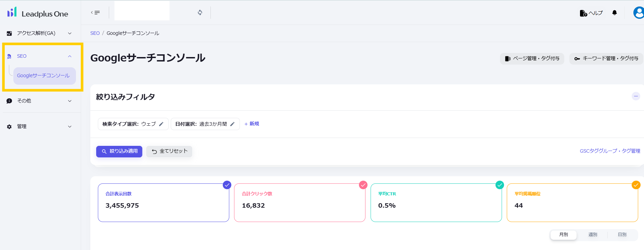Screen dimensions: 644x250
Task: Edit 日付選択 filter via pencil icon
Action: [232, 124]
